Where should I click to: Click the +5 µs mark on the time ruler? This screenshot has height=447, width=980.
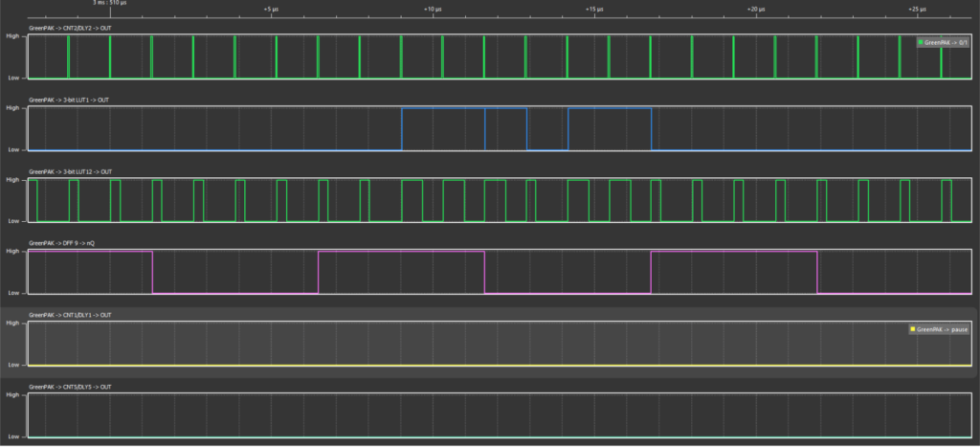click(x=271, y=9)
